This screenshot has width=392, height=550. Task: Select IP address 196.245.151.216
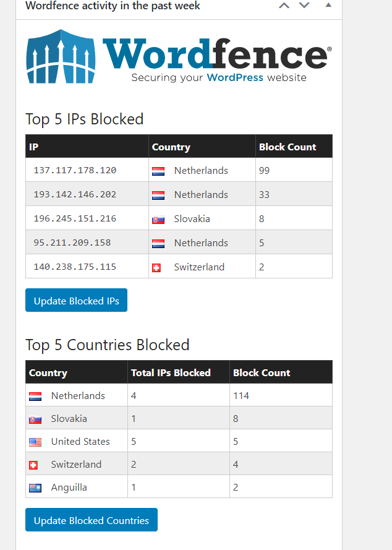pos(75,218)
